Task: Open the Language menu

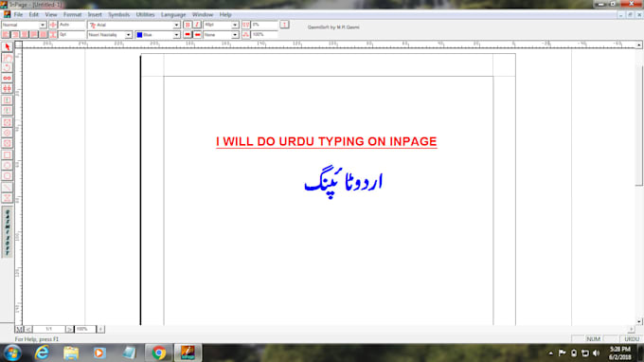Action: point(173,14)
